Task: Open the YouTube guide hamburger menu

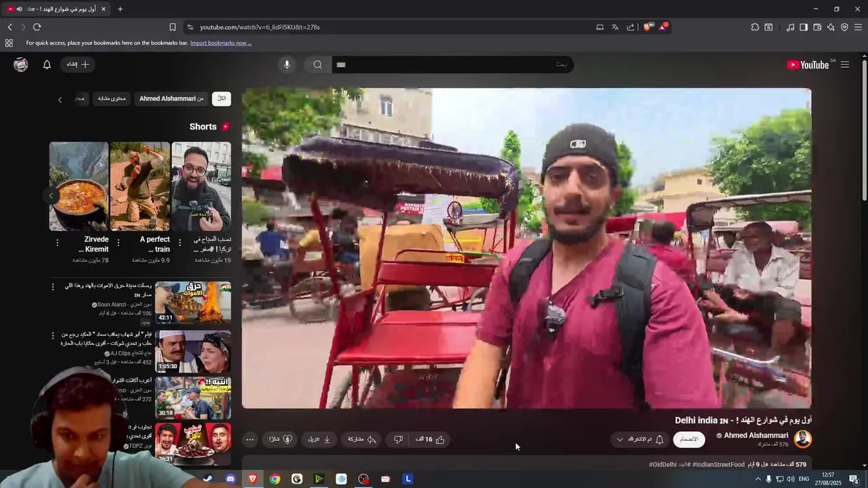Action: [845, 64]
